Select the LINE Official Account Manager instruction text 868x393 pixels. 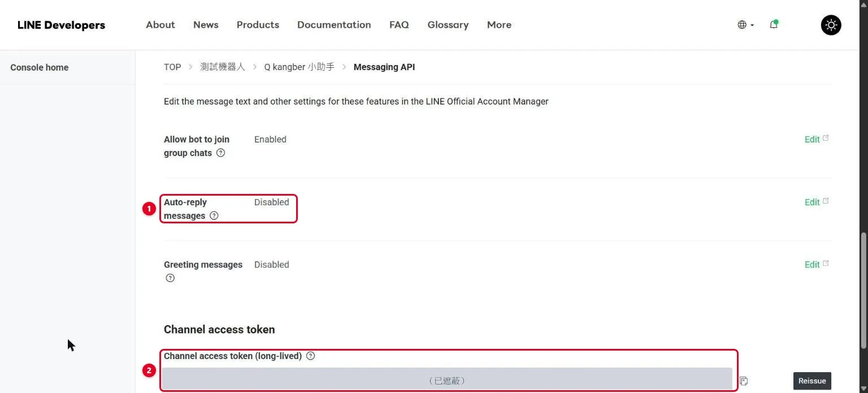[x=356, y=101]
